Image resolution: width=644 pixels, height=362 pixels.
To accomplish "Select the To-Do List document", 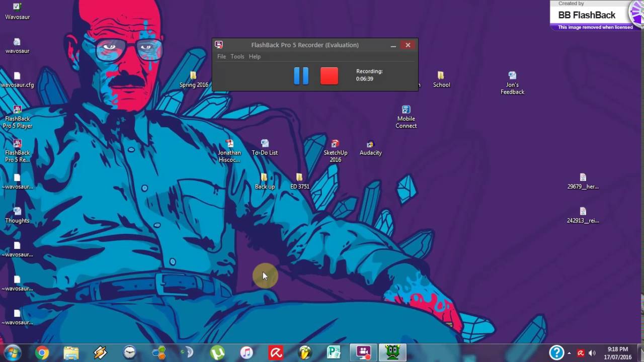I will pos(265,147).
